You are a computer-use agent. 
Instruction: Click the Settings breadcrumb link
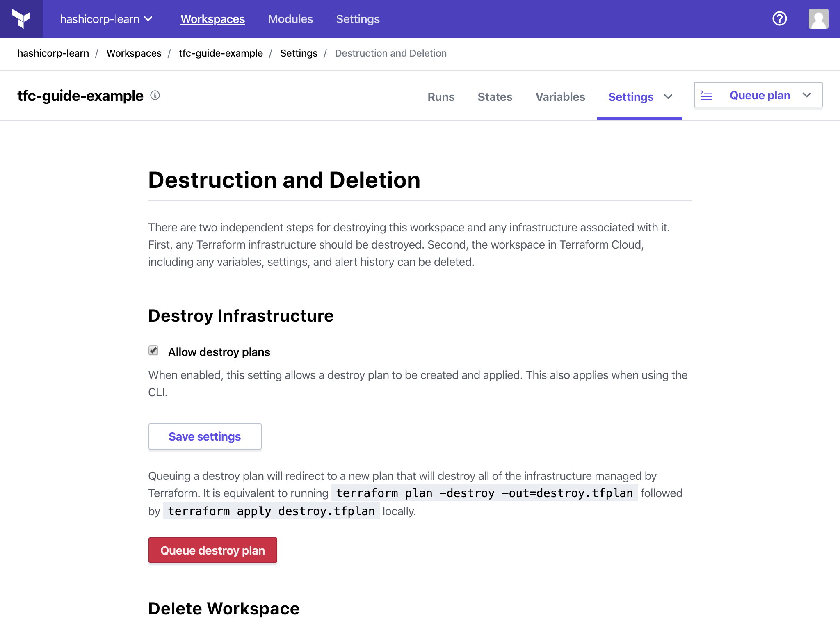[299, 53]
